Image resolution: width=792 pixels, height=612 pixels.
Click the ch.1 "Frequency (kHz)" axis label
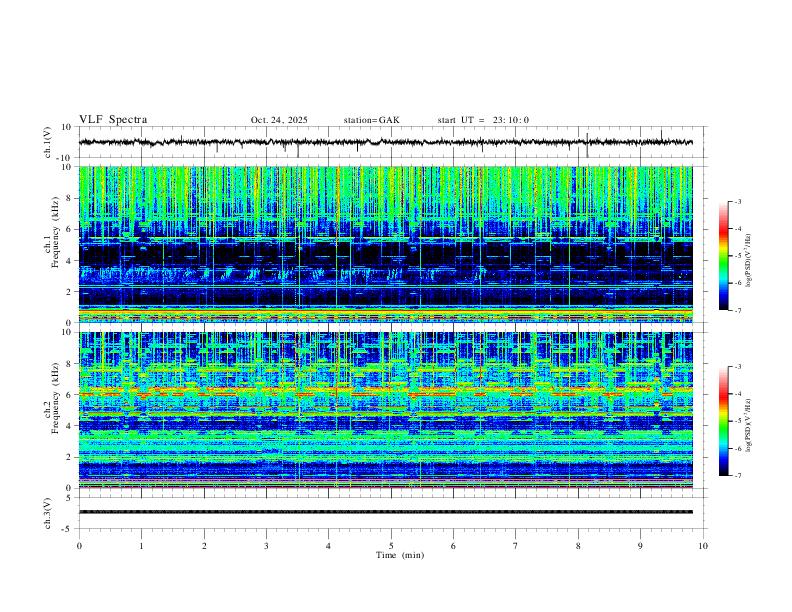[55, 231]
